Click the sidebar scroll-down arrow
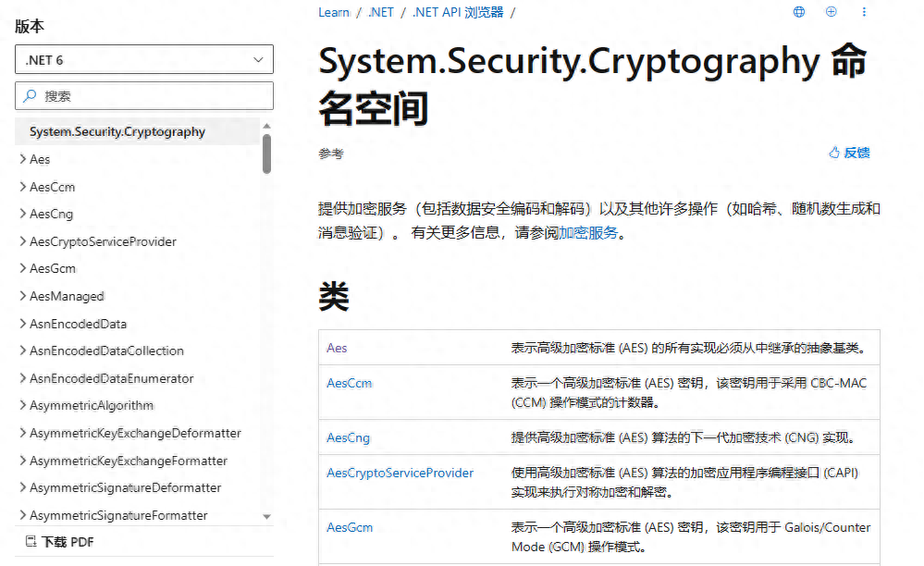Screen dimensions: 924x566 tap(267, 516)
